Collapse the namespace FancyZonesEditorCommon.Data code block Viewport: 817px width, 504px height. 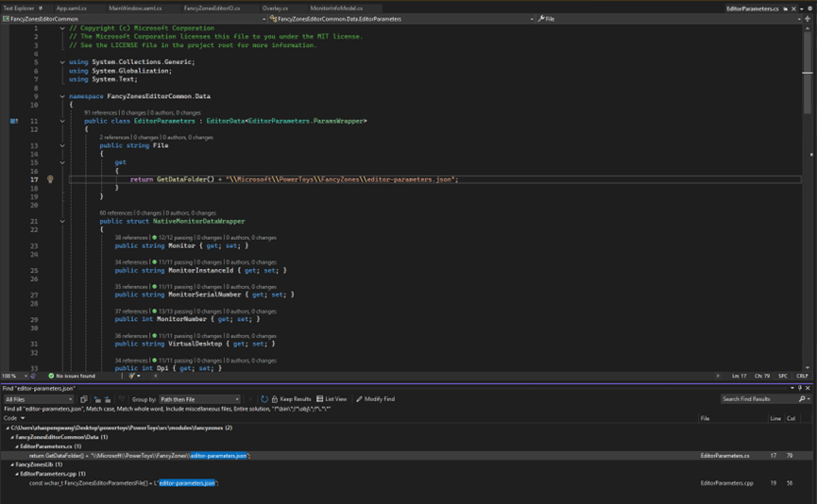pos(62,96)
